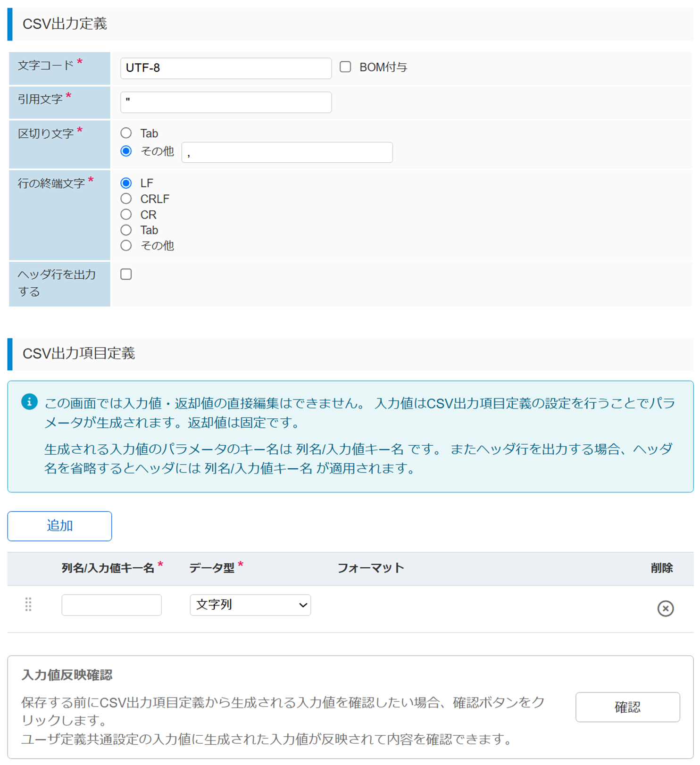The height and width of the screenshot is (765, 700).
Task: Click the drag handle grip icon
Action: coord(28,604)
